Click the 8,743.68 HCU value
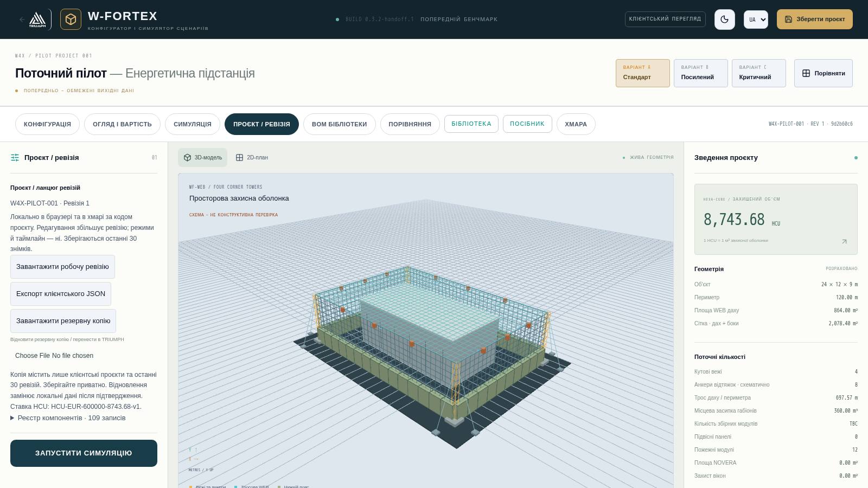Screen dimensions: 868x488 [734, 220]
